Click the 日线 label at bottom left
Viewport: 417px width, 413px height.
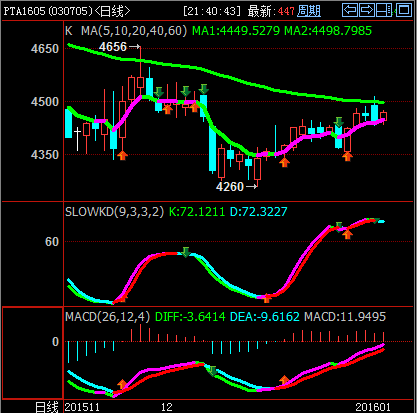pyautogui.click(x=47, y=407)
